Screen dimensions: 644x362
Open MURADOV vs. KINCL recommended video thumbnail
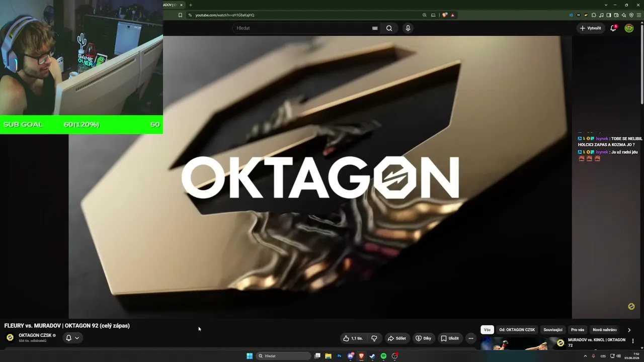[523, 343]
